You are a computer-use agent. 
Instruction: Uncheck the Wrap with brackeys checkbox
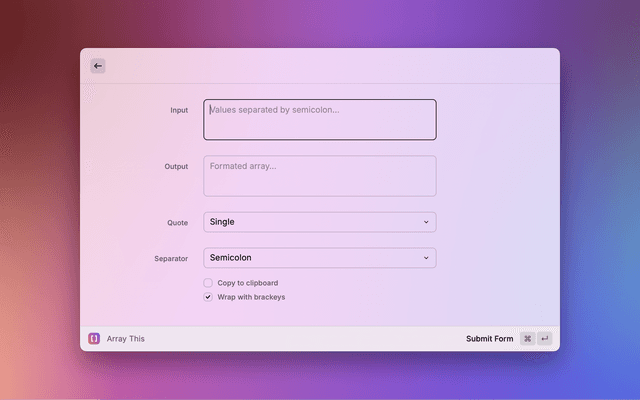(208, 297)
